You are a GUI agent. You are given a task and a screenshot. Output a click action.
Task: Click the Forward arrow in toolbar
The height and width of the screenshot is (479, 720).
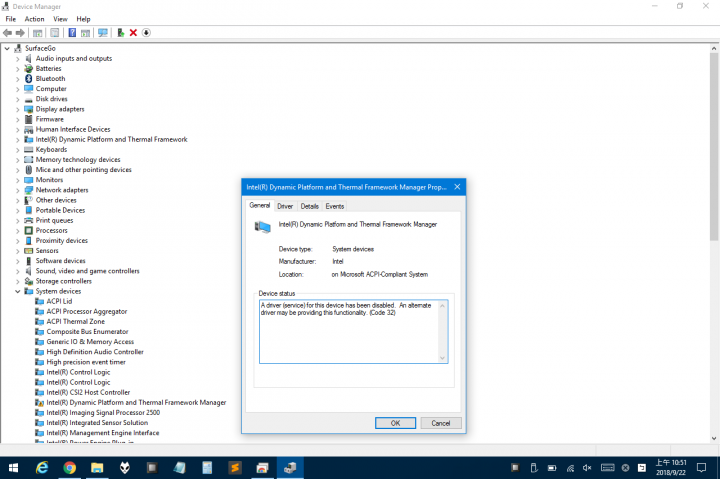pos(20,33)
